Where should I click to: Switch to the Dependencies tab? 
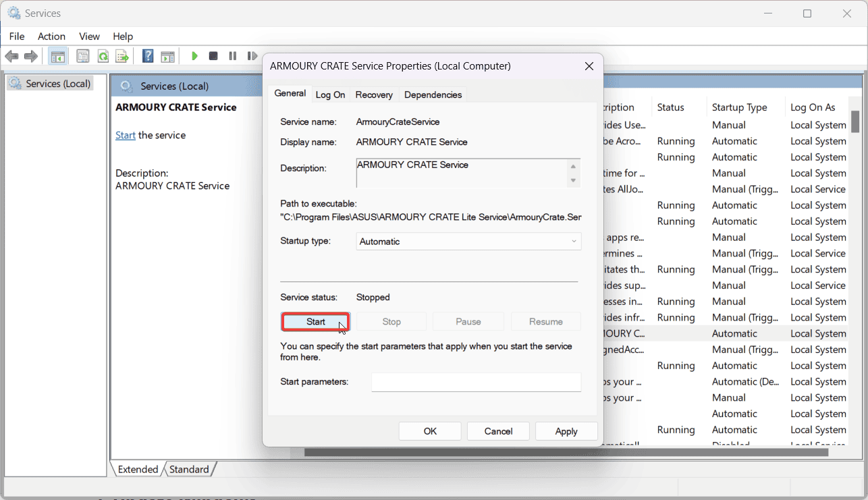tap(433, 94)
